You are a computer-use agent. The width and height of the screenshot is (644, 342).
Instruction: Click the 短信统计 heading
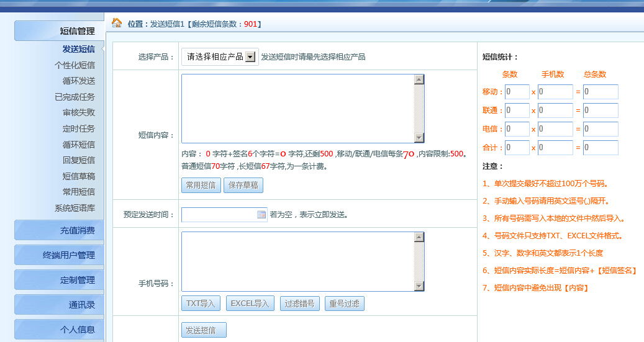click(x=501, y=57)
